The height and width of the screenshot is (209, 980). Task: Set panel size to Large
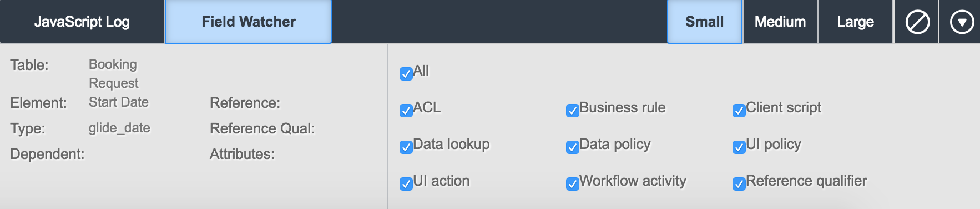pos(856,22)
